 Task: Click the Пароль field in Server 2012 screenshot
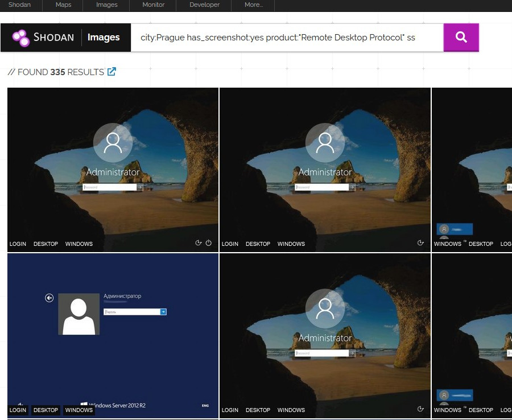click(132, 312)
